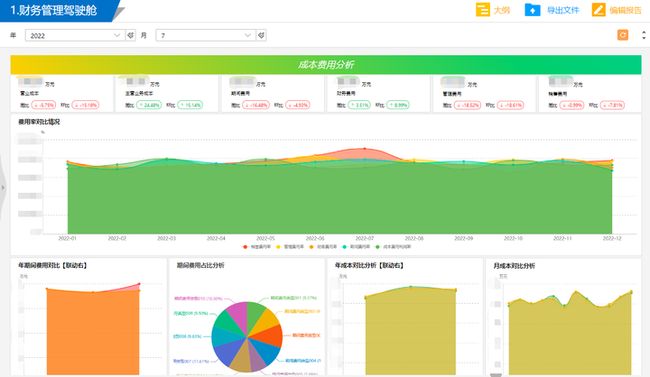
Task: Open the month dropdown showing 7
Action: (x=205, y=35)
